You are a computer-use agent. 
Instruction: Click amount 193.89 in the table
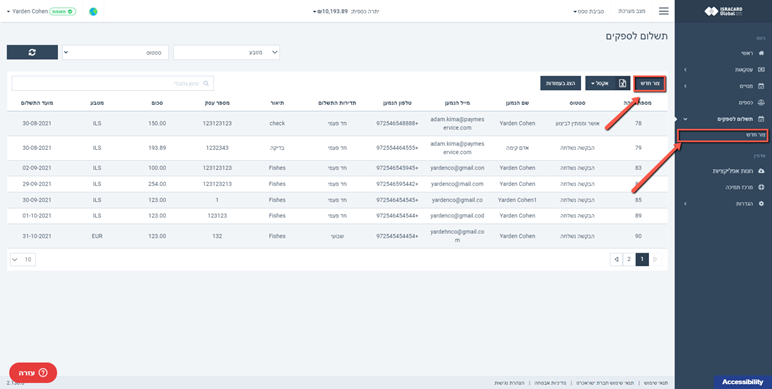pos(157,148)
